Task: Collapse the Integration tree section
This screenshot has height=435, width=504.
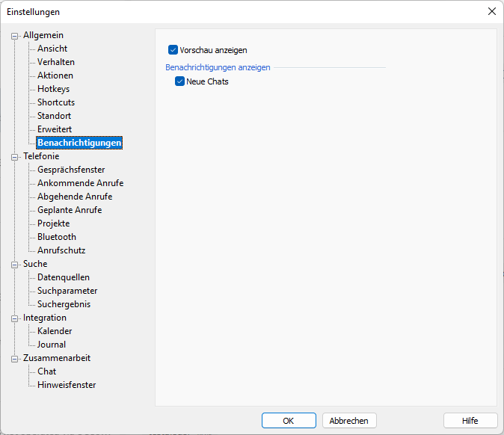Action: tap(14, 318)
